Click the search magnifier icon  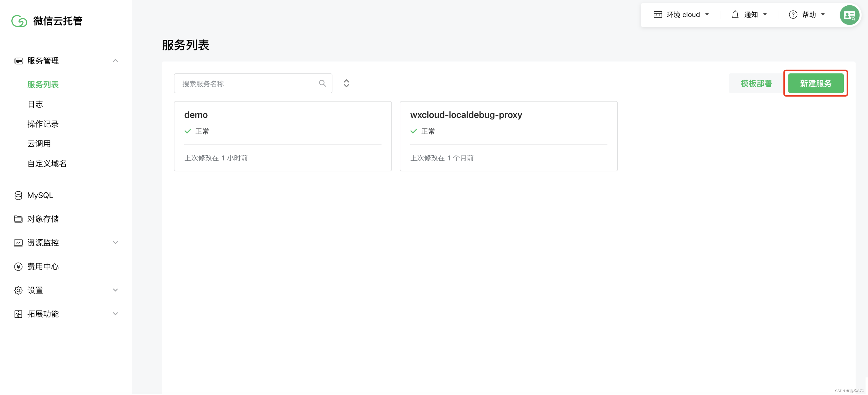323,83
